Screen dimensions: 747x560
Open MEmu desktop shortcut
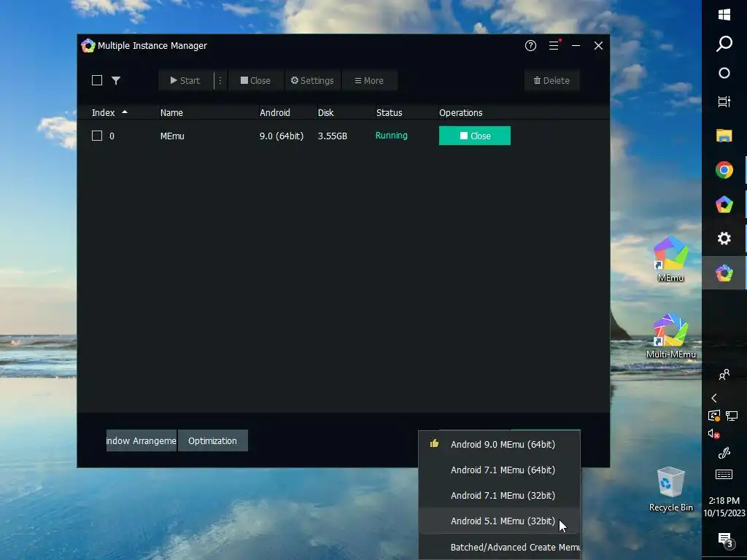tap(671, 260)
